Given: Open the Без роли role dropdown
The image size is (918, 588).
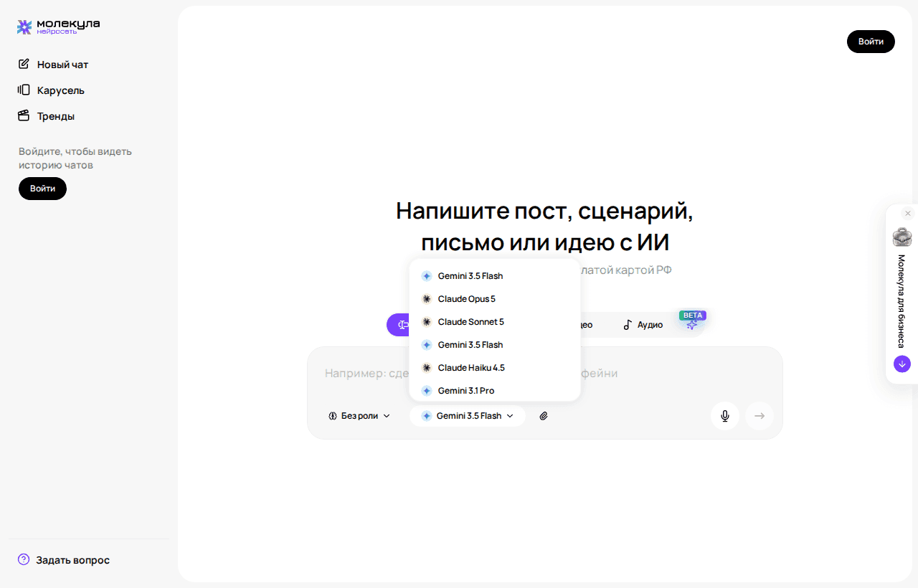Looking at the screenshot, I should click(359, 416).
